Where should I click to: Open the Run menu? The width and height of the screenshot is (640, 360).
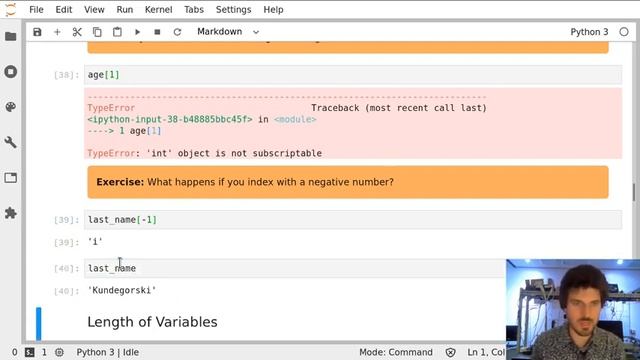125,9
